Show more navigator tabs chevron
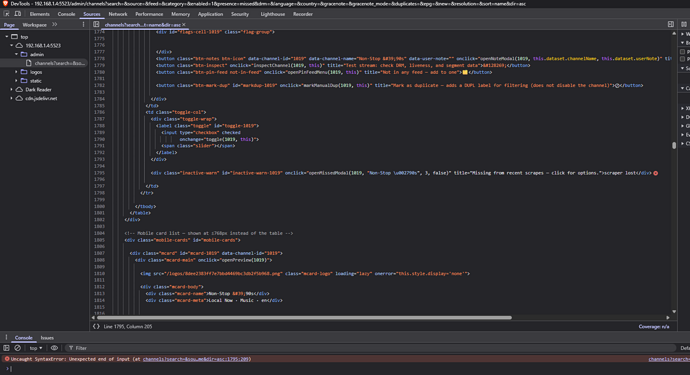Viewport: 690px width, 375px height. [55, 25]
